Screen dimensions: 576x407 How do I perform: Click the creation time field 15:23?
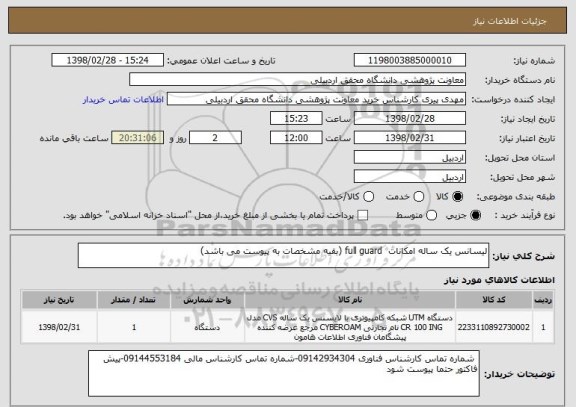click(296, 118)
